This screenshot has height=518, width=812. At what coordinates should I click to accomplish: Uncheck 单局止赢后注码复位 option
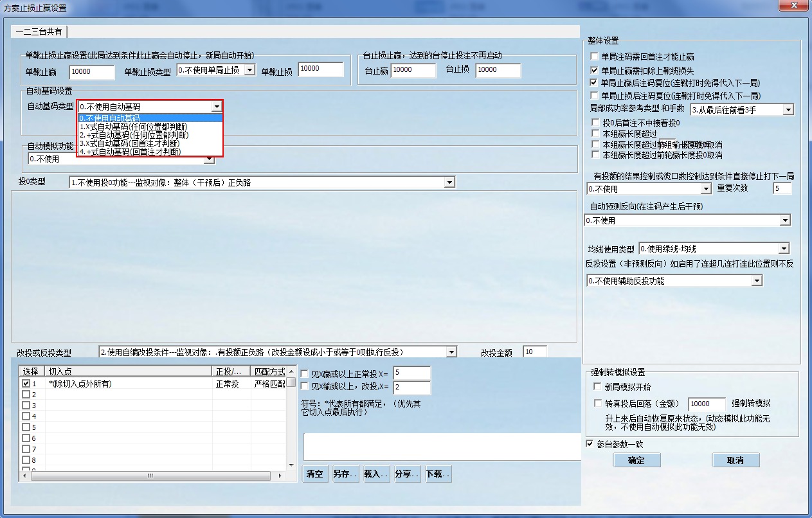pos(593,81)
